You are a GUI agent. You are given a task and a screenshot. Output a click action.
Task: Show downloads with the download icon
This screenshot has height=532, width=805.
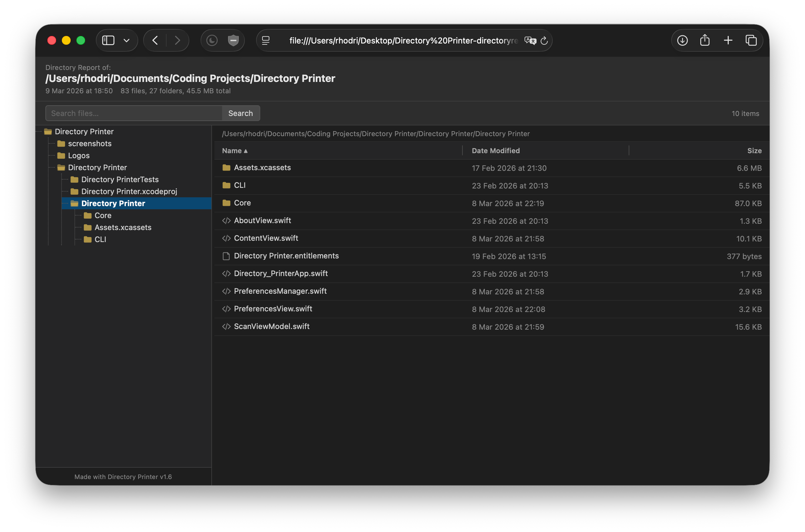[x=682, y=40]
